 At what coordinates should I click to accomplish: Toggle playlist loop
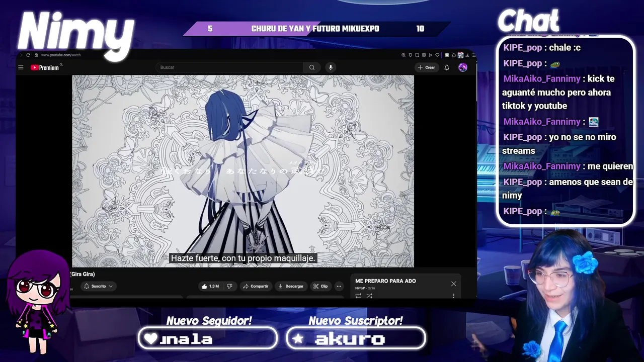(358, 296)
